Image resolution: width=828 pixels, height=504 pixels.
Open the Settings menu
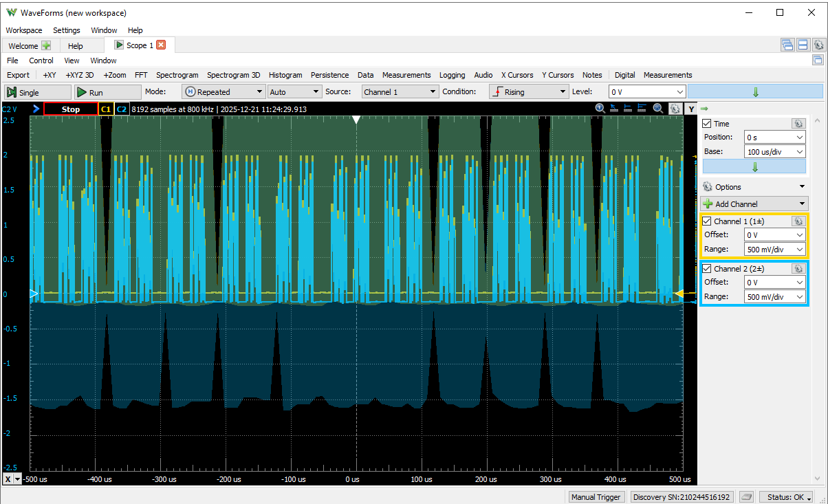[67, 30]
